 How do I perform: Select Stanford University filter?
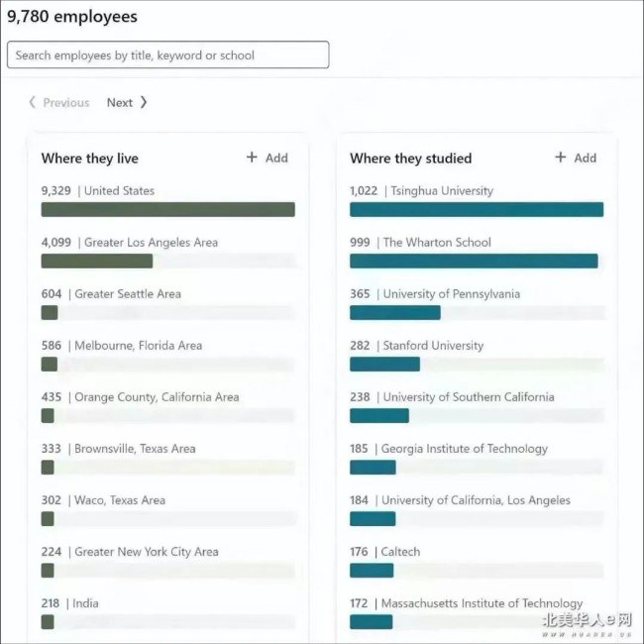tap(477, 356)
